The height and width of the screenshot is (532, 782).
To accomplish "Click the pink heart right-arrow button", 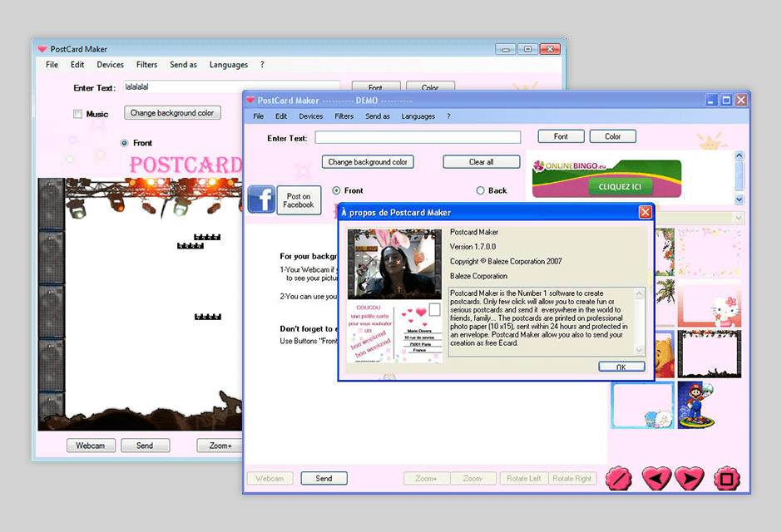I will pos(689,478).
